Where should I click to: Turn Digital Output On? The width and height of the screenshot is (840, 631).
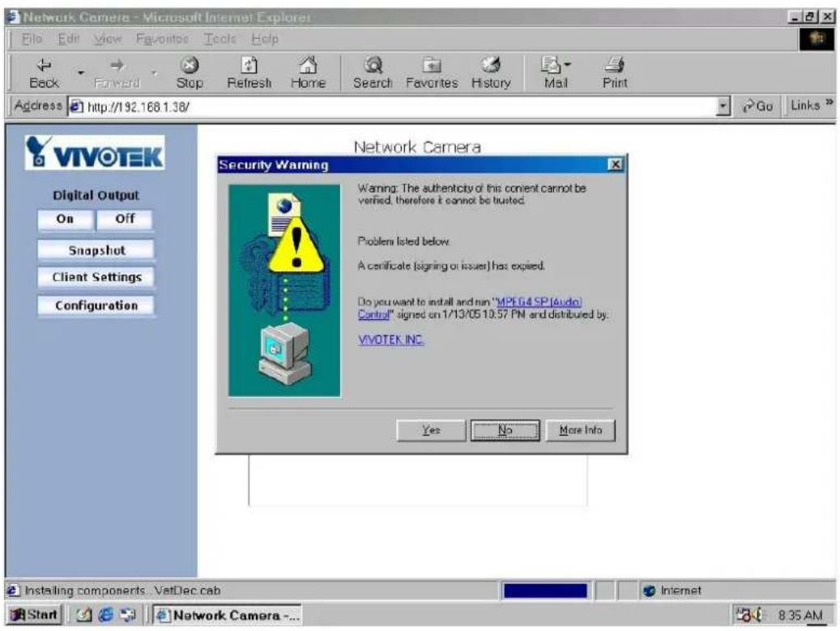point(65,219)
